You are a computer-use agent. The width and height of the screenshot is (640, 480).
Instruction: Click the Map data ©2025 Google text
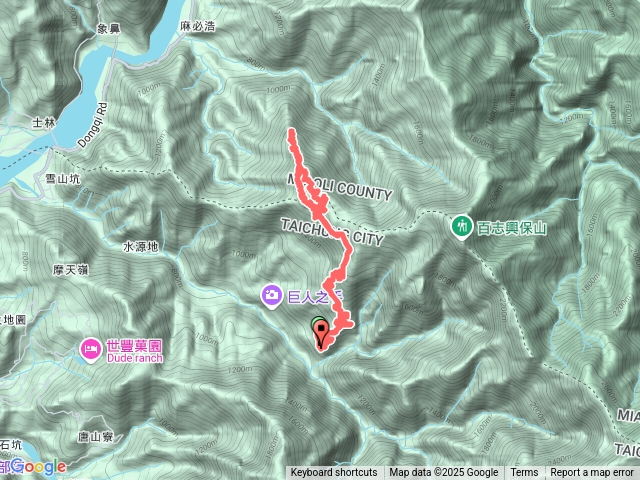(443, 473)
